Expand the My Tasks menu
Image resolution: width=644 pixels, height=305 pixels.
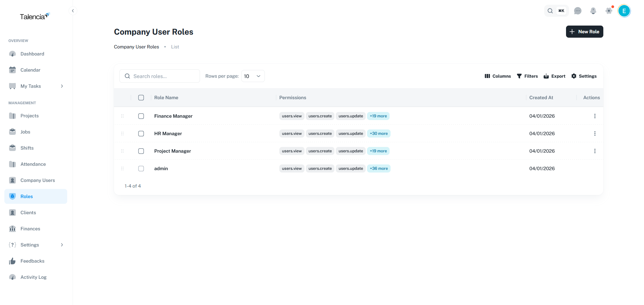[x=31, y=86]
